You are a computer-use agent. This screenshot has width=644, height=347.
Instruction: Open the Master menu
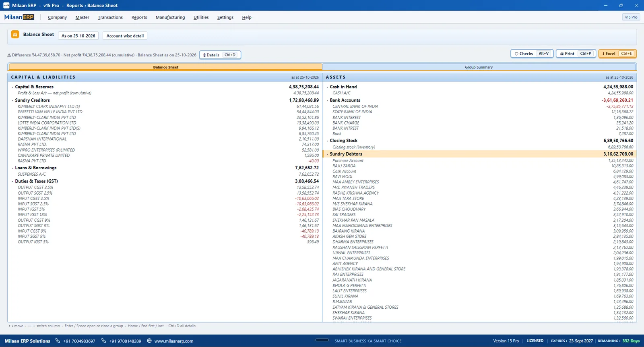pos(82,17)
